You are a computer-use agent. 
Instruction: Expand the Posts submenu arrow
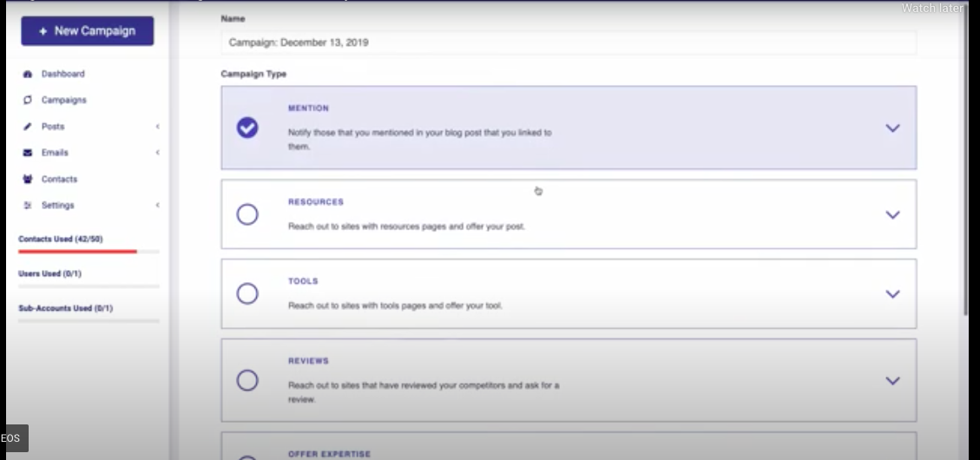pos(157,127)
